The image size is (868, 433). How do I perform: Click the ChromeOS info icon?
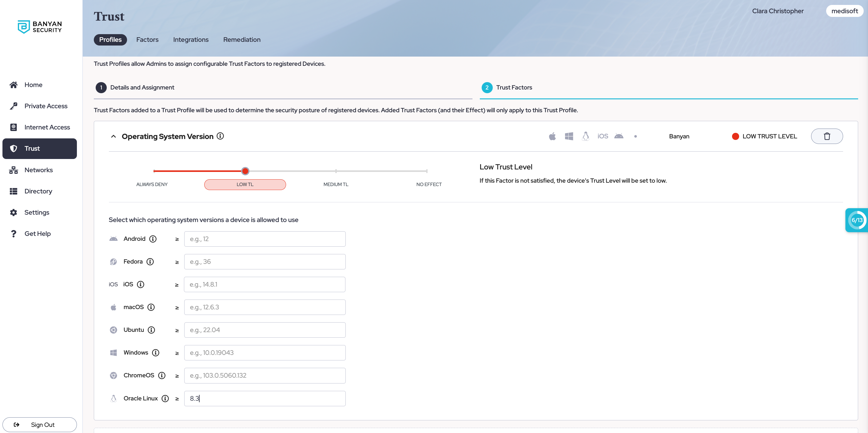coord(162,375)
